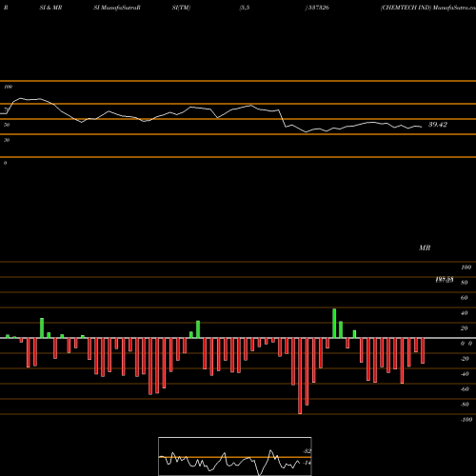Click the MR axis label -100
The width and height of the screenshot is (476, 476).
coord(466,420)
